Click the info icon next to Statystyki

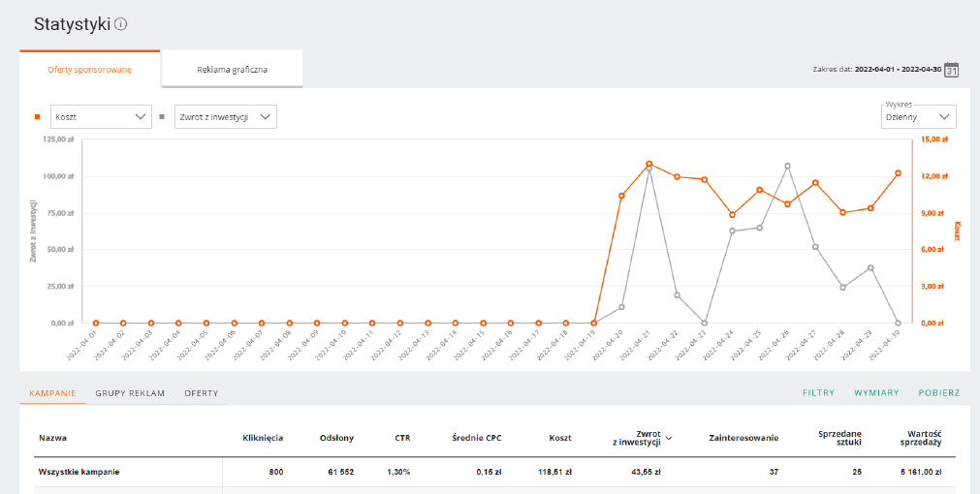pos(121,24)
